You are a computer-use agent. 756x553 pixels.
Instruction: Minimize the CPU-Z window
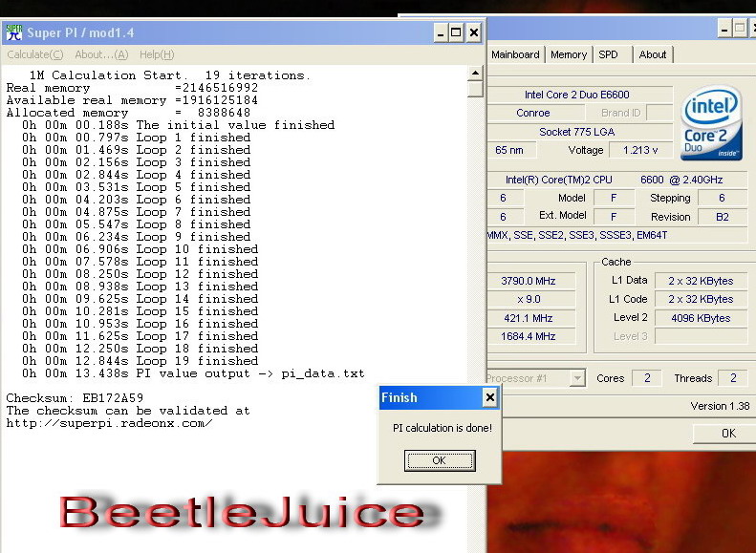[x=724, y=30]
